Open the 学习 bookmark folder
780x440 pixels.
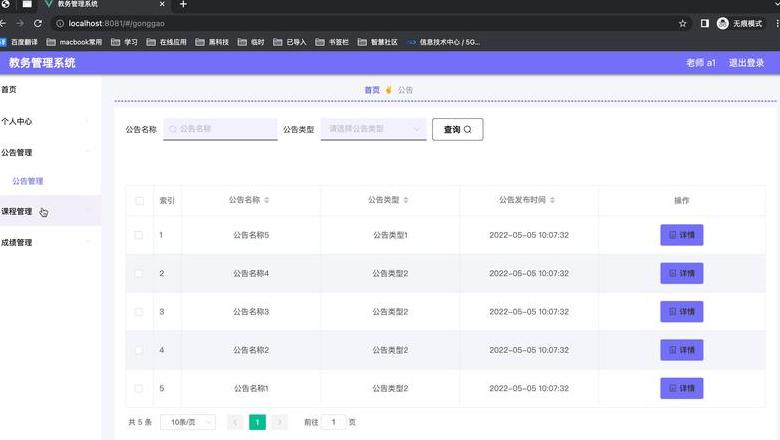click(124, 42)
